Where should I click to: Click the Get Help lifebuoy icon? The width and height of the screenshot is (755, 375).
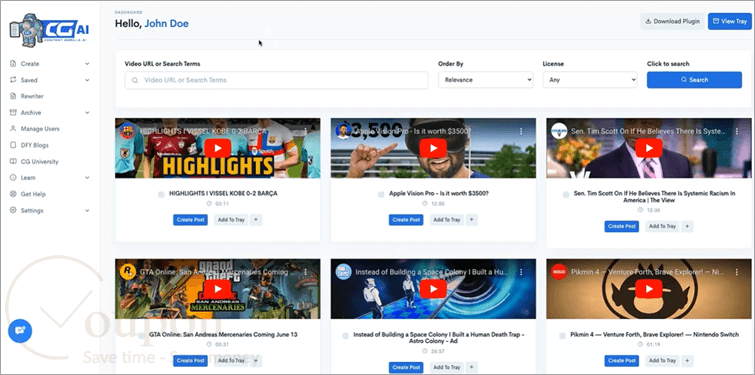click(x=13, y=194)
